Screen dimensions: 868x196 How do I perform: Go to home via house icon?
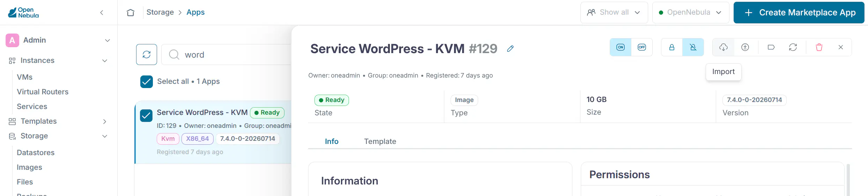tap(131, 13)
